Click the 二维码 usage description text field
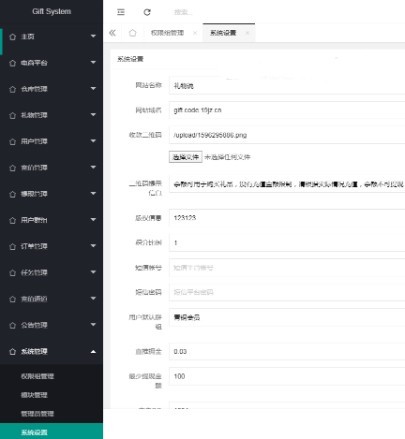Viewport: 405px width, 439px height. (x=287, y=184)
